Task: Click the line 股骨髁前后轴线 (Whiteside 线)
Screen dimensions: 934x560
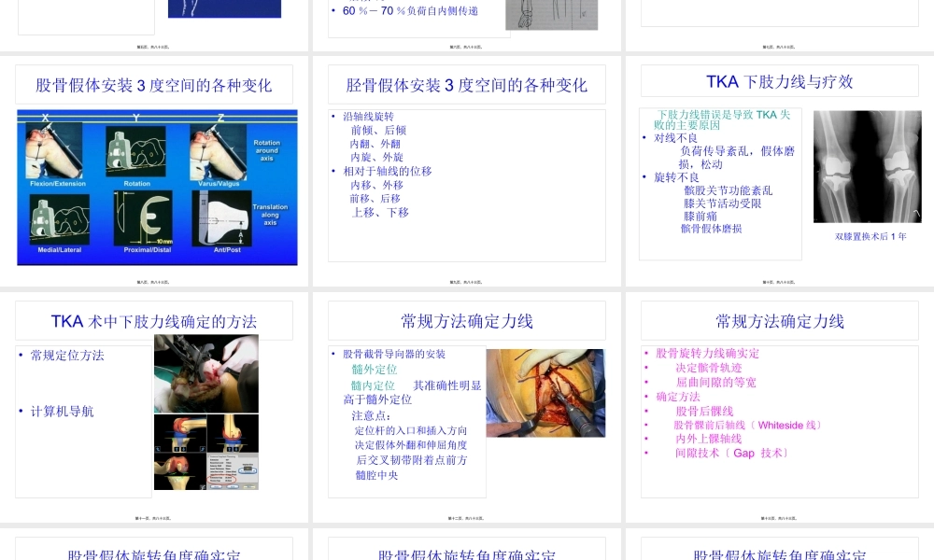Action: pos(748,426)
